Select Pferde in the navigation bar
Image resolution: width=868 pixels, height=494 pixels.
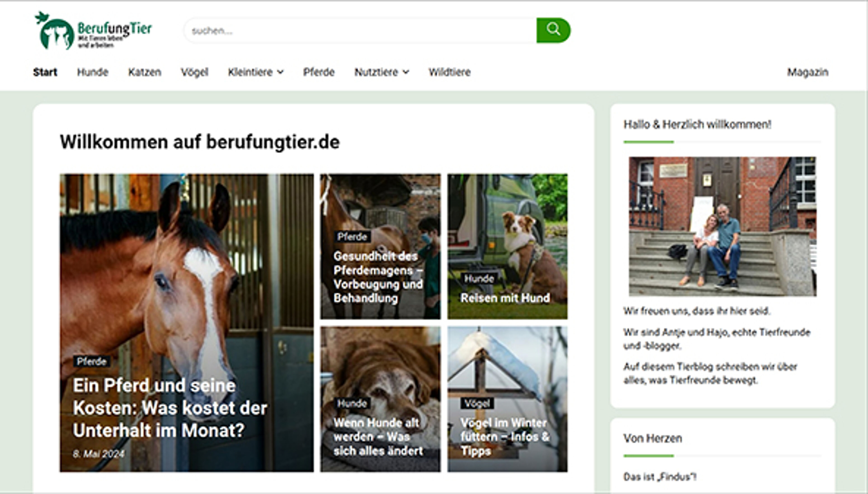319,72
